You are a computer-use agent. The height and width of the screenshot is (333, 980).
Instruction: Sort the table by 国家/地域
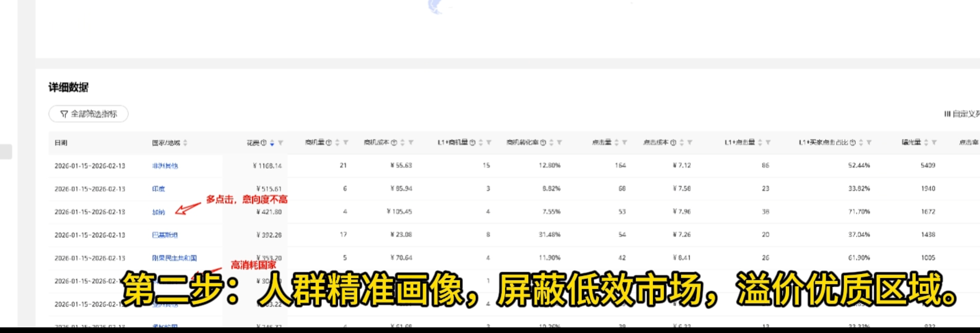coord(185,143)
